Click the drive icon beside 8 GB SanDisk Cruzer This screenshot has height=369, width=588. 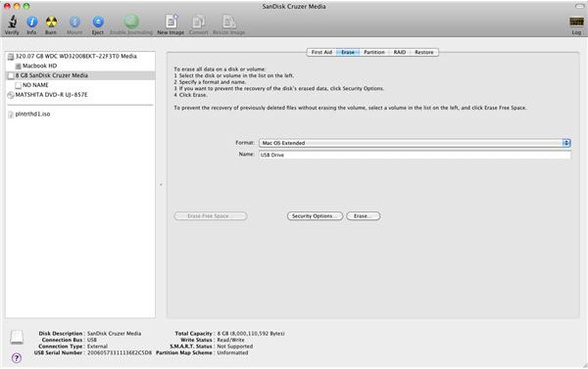point(11,75)
